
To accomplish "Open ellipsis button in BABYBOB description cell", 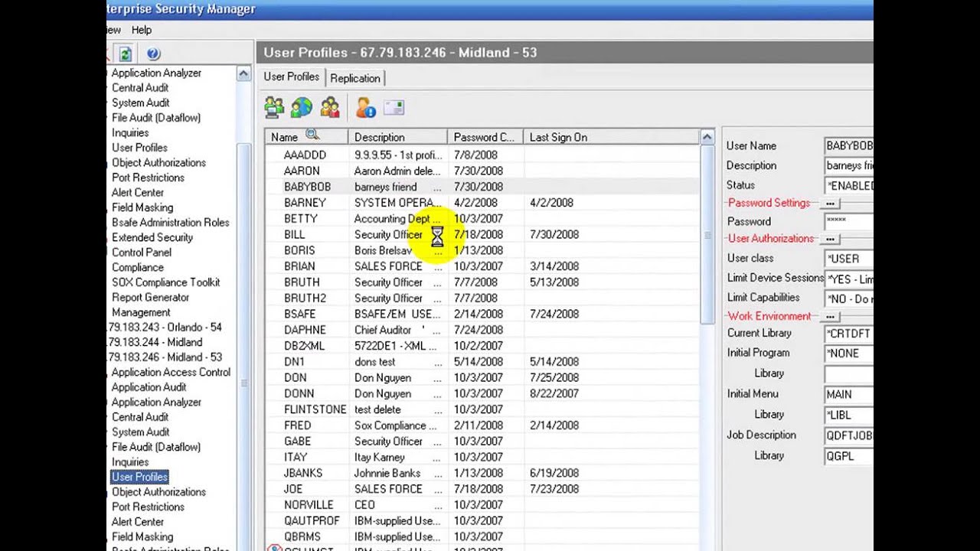I will (x=437, y=187).
